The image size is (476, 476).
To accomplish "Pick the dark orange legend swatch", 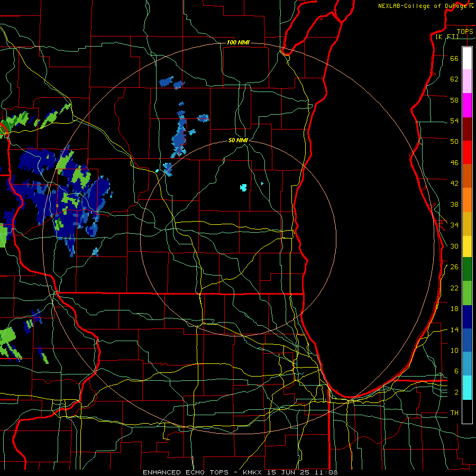I will pyautogui.click(x=467, y=176).
